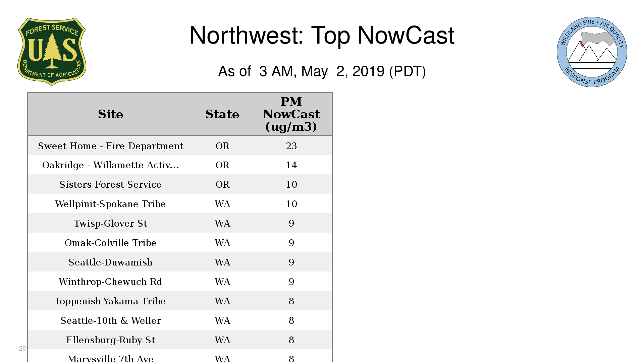
Task: Click the "As of 3 AM, May 2, 2019" subtitle
Action: (322, 71)
